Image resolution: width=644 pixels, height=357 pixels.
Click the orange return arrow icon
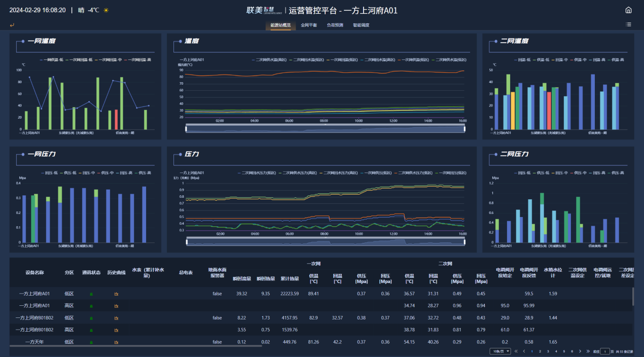(12, 25)
